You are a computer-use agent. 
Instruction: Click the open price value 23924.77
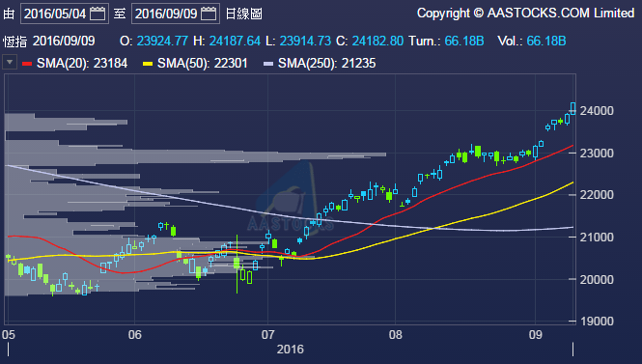pos(162,41)
